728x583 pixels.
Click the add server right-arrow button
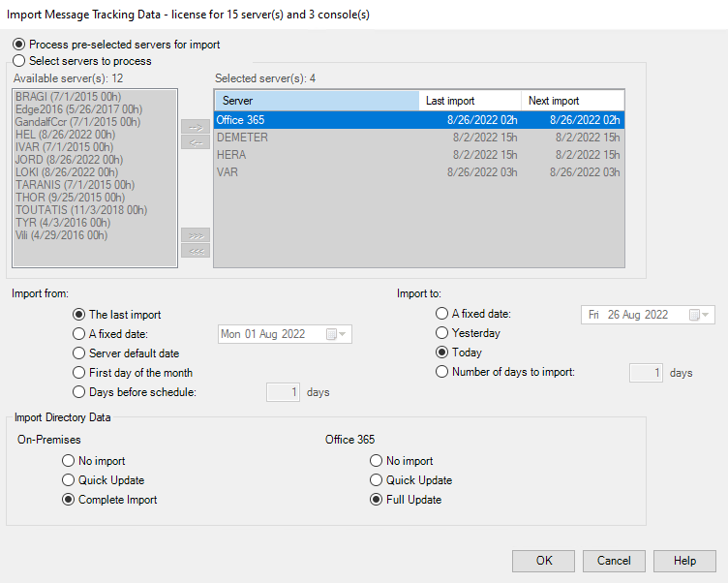click(x=196, y=127)
